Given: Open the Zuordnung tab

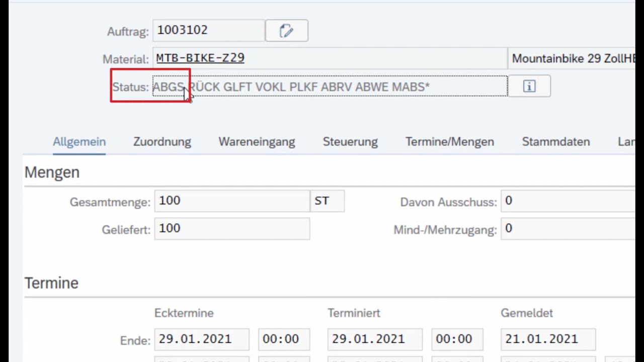Looking at the screenshot, I should [x=162, y=142].
